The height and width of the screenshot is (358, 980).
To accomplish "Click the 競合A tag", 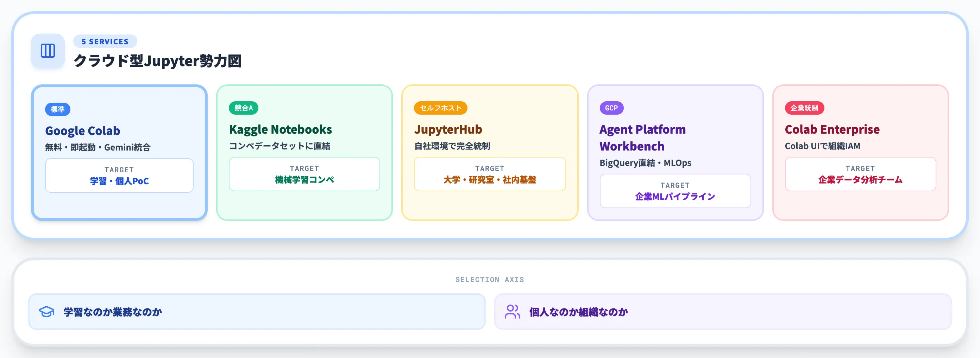I will pyautogui.click(x=244, y=108).
